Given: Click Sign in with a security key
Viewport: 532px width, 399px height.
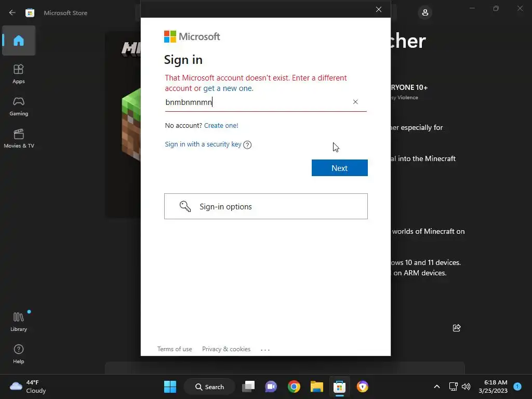Looking at the screenshot, I should [x=203, y=144].
